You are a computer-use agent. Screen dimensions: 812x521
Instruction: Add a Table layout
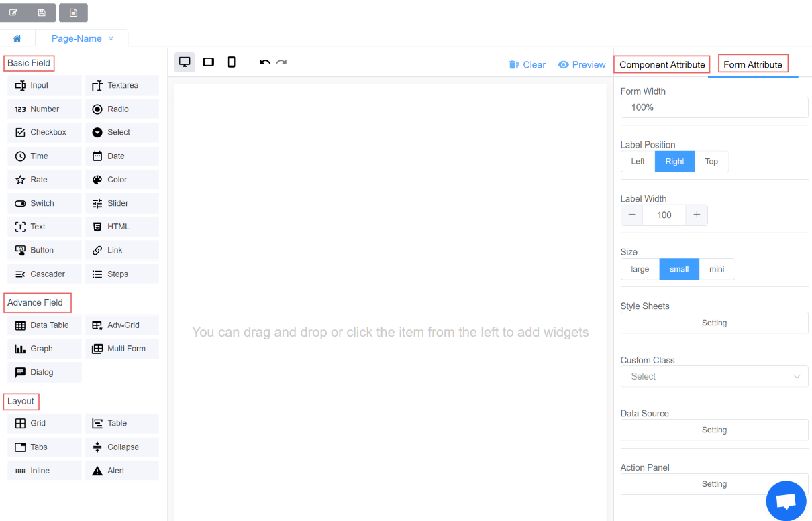[x=121, y=423]
